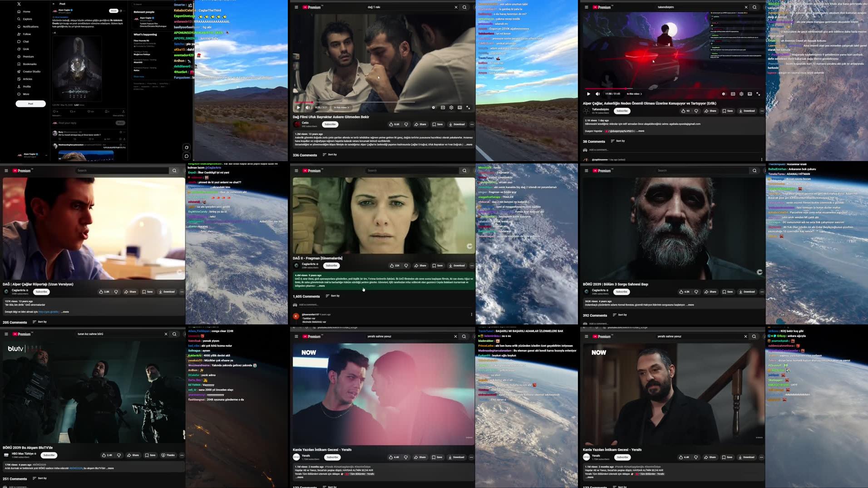This screenshot has width=868, height=488.
Task: Expand the 'Dağ Filmi Ufuk Bayraktar' description with '...more'
Action: [x=469, y=145]
